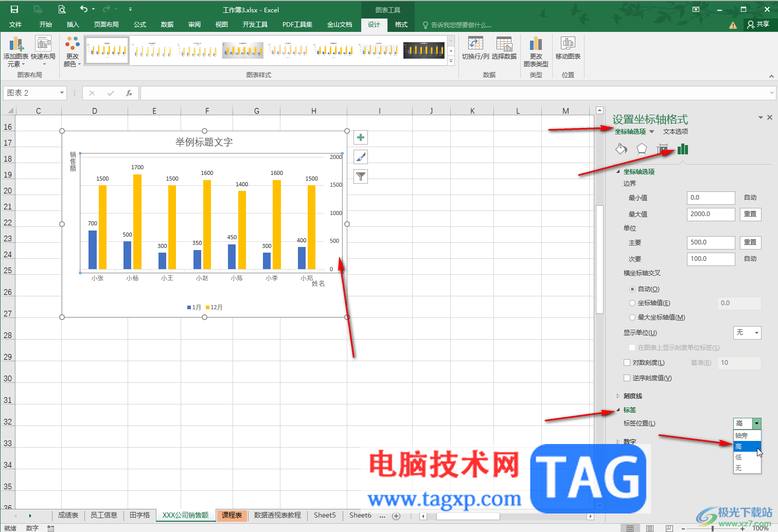This screenshot has width=778, height=532.
Task: Click the cancel X in formula bar
Action: pyautogui.click(x=92, y=93)
